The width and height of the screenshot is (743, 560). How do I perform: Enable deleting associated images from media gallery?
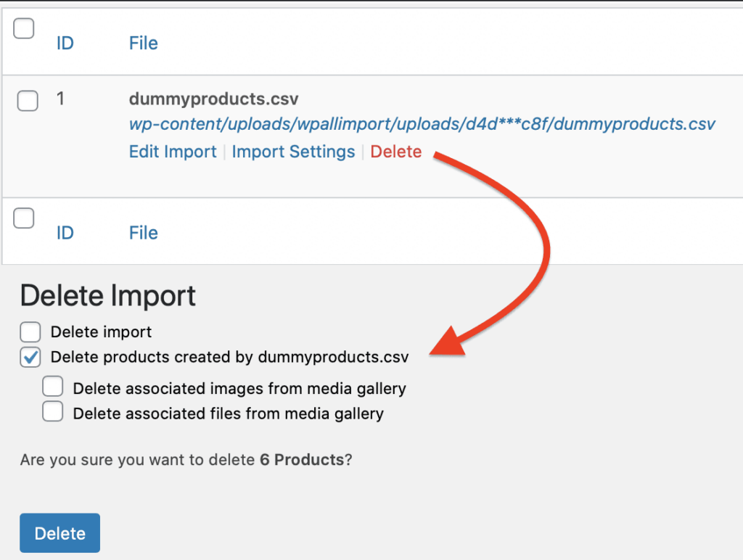tap(52, 387)
